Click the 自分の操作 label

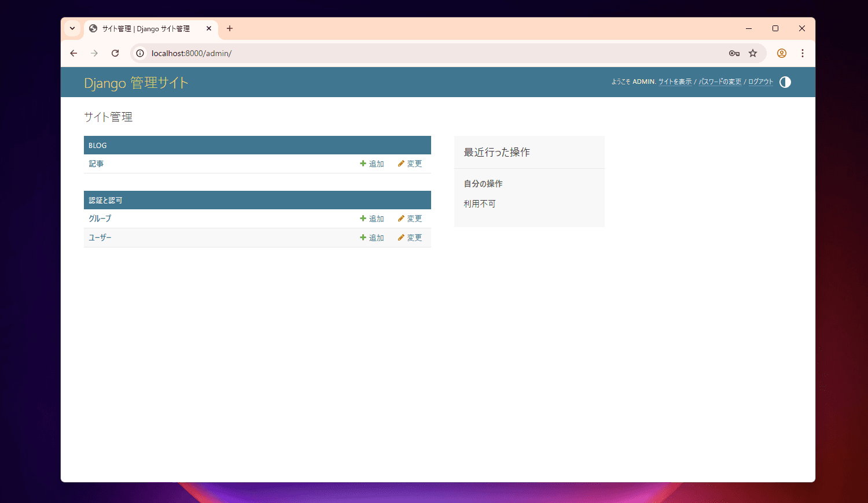[x=483, y=183]
